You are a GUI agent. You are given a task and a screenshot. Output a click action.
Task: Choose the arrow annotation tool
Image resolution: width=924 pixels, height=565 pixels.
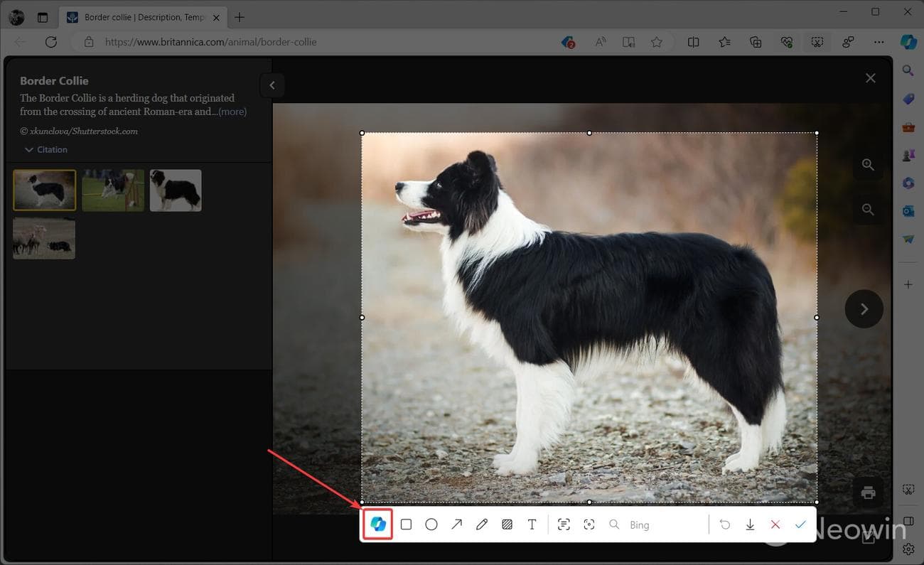click(x=456, y=524)
